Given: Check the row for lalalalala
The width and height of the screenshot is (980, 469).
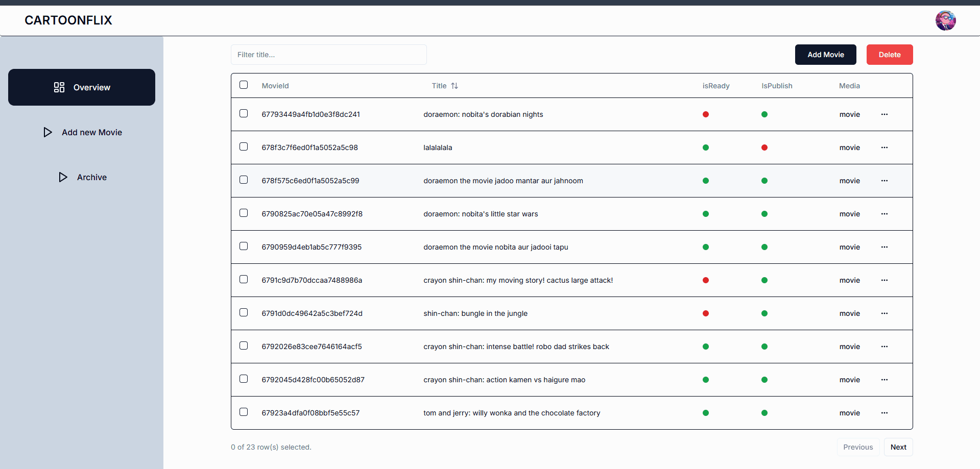Looking at the screenshot, I should (x=244, y=146).
